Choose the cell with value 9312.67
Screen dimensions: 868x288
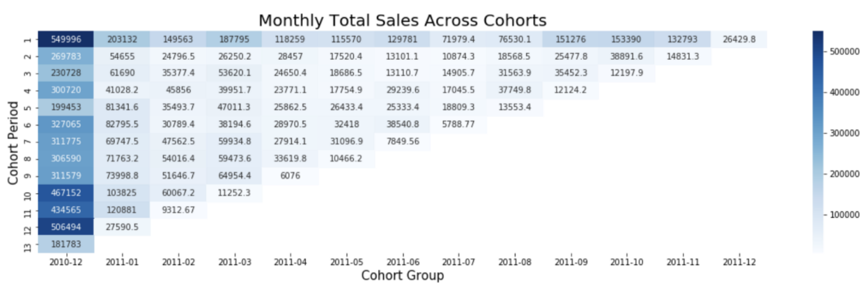click(179, 210)
